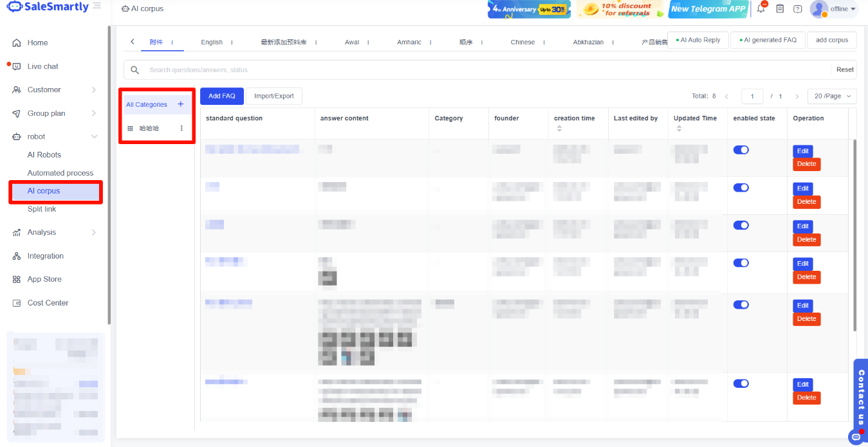Image resolution: width=868 pixels, height=447 pixels.
Task: Disable the first FAQ enabled state toggle
Action: tap(741, 150)
